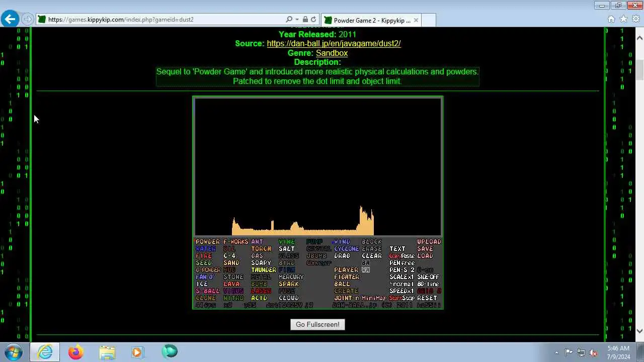Select the THUNDER element
644x362 pixels.
(x=264, y=270)
